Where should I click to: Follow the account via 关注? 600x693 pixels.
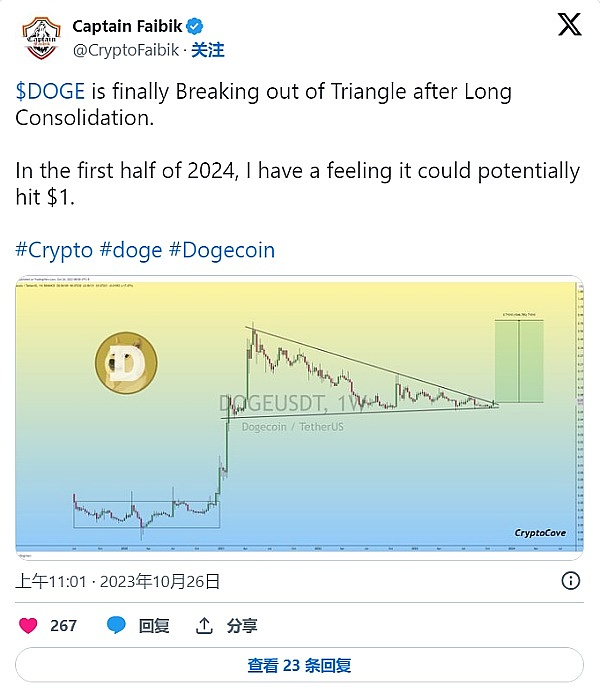pos(207,49)
